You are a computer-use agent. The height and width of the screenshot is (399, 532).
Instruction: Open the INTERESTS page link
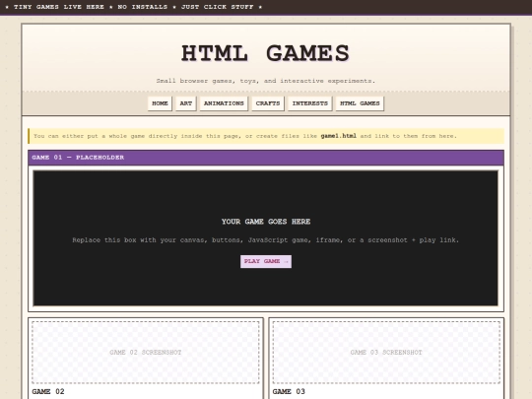310,103
